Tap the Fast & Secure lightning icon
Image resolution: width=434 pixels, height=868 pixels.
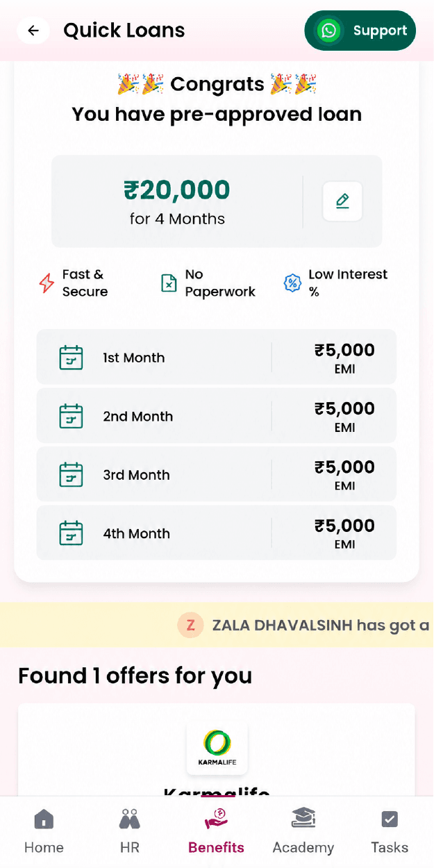tap(47, 283)
